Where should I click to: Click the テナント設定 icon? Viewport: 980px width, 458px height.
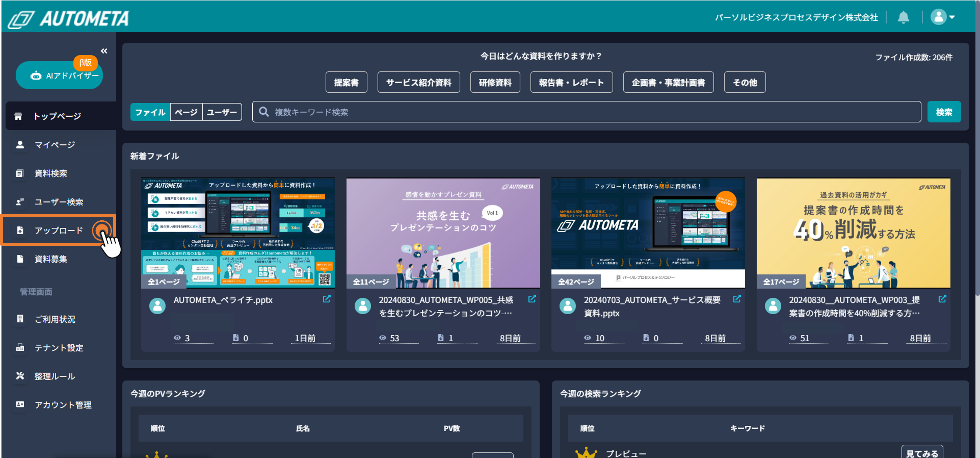(20, 347)
